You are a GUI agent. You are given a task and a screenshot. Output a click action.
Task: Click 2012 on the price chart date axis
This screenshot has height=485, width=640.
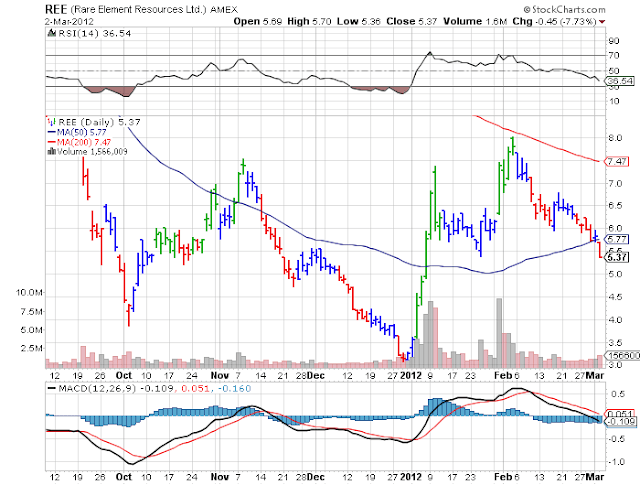(411, 375)
